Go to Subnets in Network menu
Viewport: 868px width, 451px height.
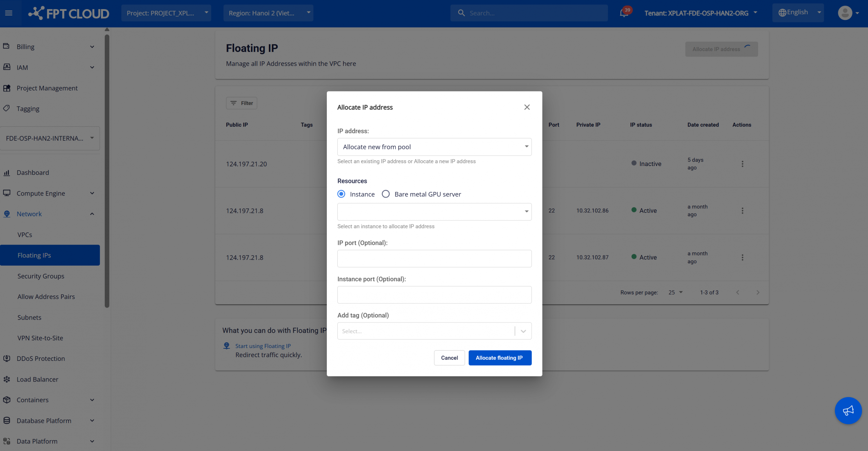[x=29, y=317]
